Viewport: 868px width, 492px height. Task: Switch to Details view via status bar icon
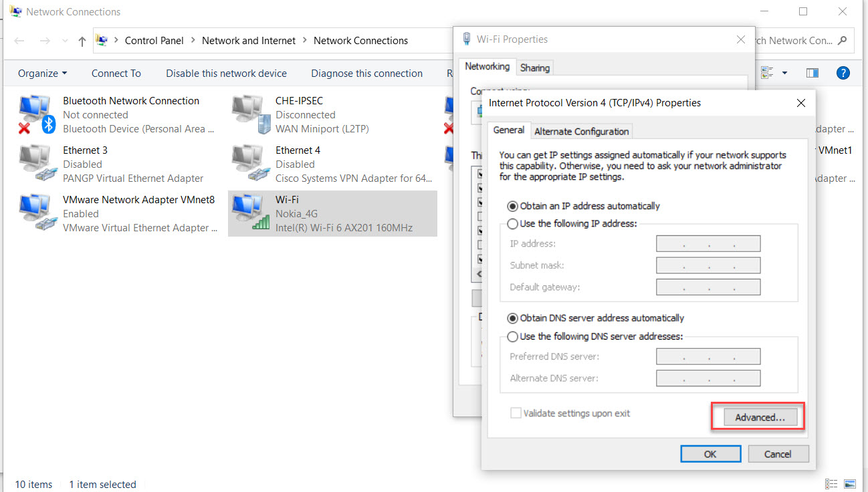tap(831, 483)
